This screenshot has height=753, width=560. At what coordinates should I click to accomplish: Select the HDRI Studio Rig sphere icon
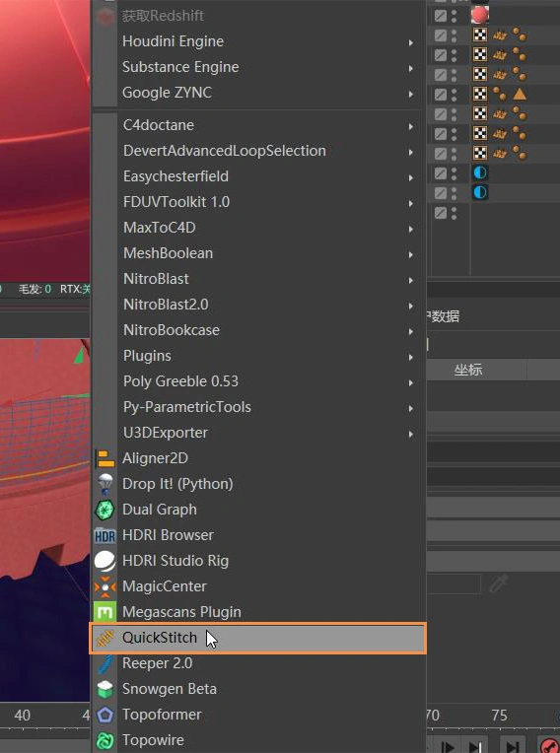pyautogui.click(x=105, y=561)
